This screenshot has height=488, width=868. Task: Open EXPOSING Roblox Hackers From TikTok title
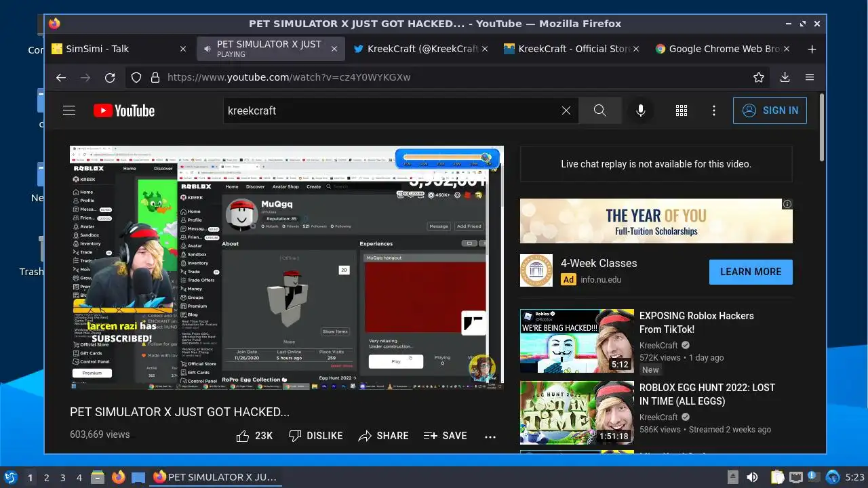696,323
